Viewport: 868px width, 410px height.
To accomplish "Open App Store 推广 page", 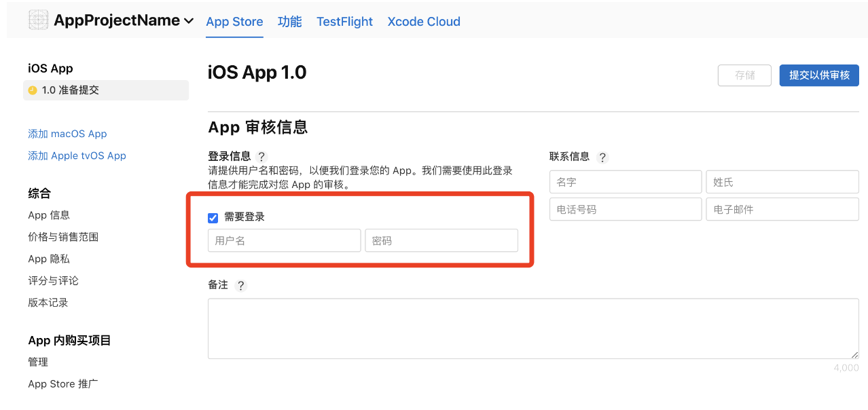I will [63, 384].
